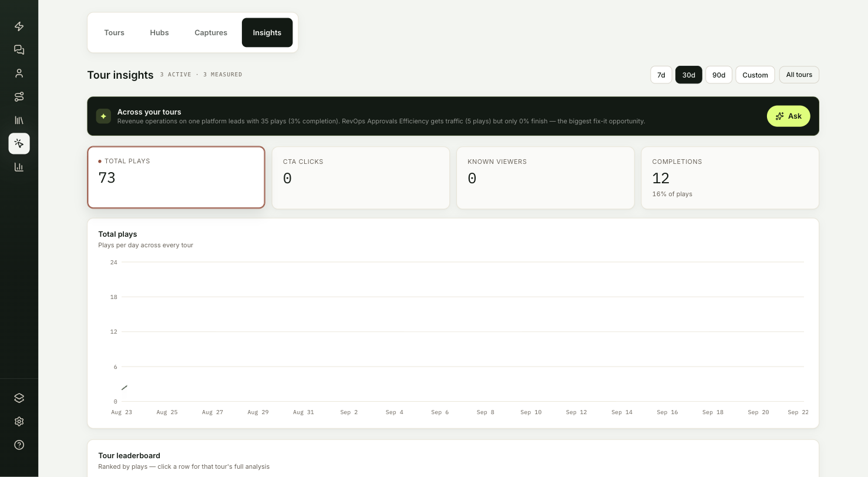
Task: Click the sparkle icon in Across your tours banner
Action: tap(103, 116)
